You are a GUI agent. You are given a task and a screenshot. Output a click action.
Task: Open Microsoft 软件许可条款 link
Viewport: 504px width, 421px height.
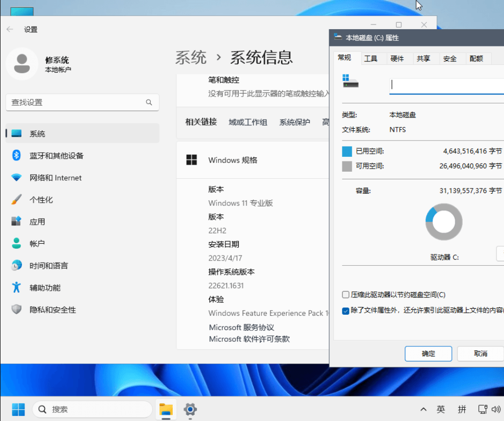[x=249, y=339]
